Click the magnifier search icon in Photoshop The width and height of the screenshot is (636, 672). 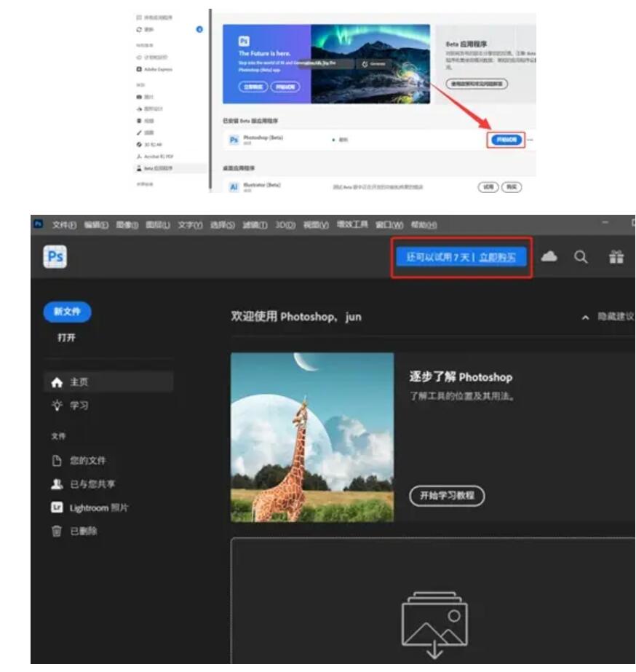click(581, 257)
